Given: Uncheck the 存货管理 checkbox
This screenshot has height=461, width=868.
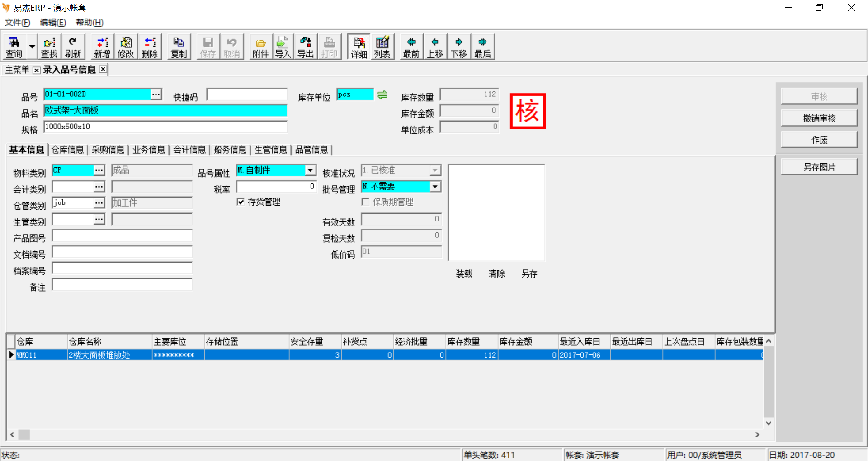Looking at the screenshot, I should point(241,202).
